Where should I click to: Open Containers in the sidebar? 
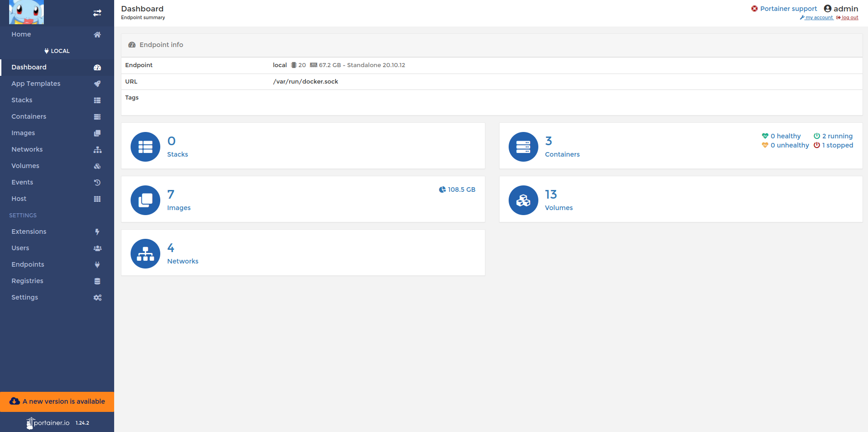[x=29, y=116]
